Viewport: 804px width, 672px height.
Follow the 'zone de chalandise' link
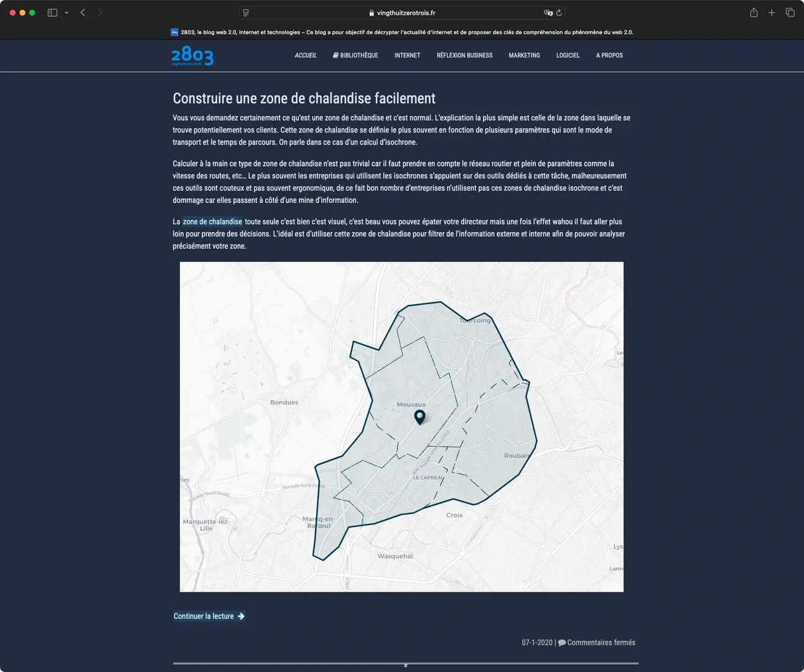[212, 222]
